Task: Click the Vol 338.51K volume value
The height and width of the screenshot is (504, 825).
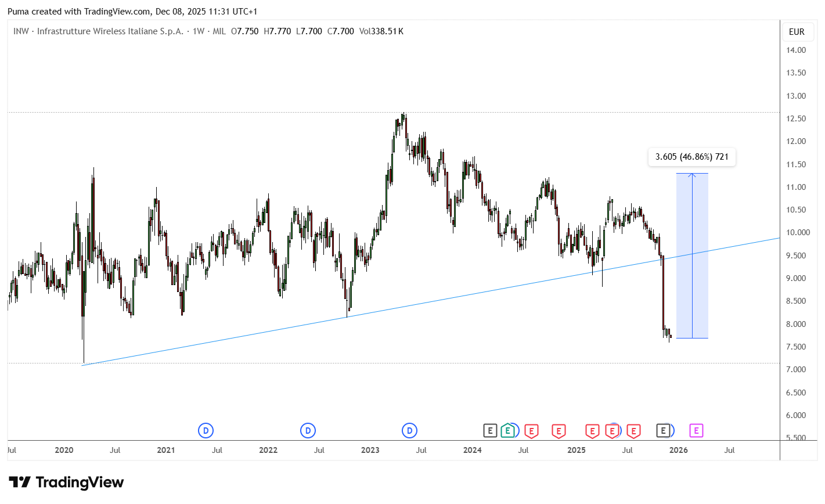Action: tap(381, 31)
